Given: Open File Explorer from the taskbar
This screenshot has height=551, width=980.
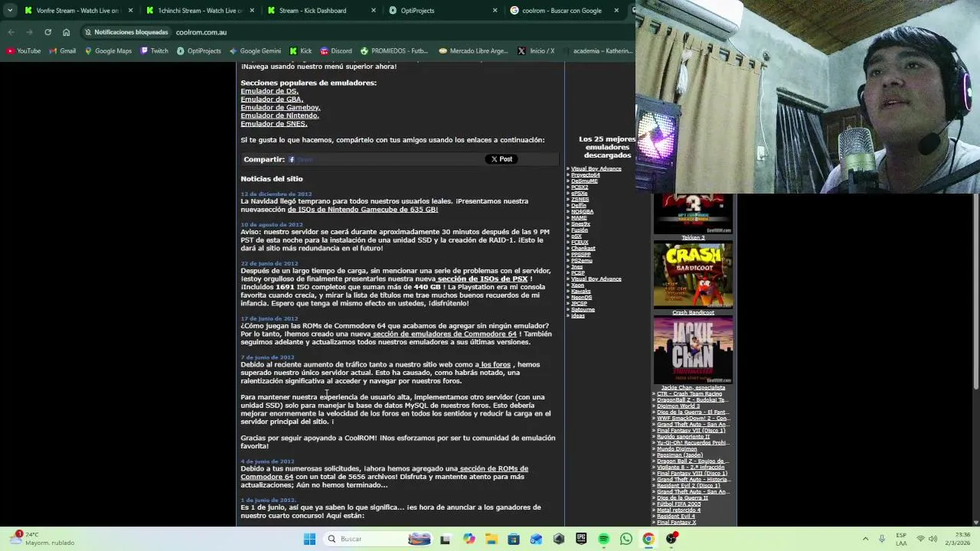Looking at the screenshot, I should [491, 539].
